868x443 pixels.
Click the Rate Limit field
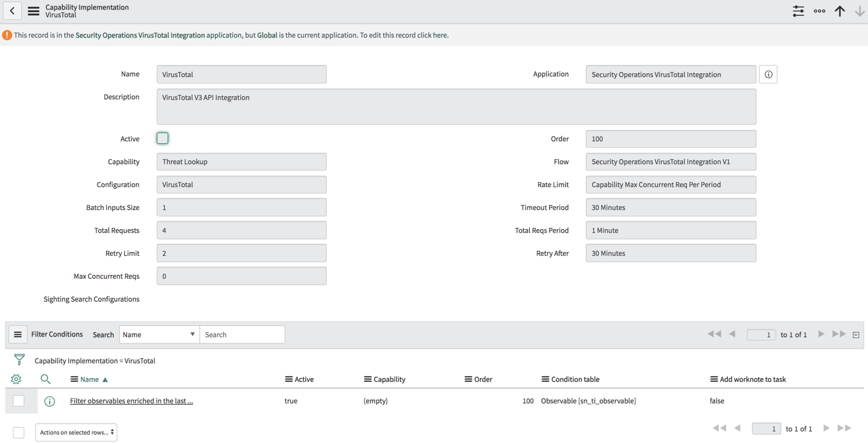pyautogui.click(x=671, y=185)
